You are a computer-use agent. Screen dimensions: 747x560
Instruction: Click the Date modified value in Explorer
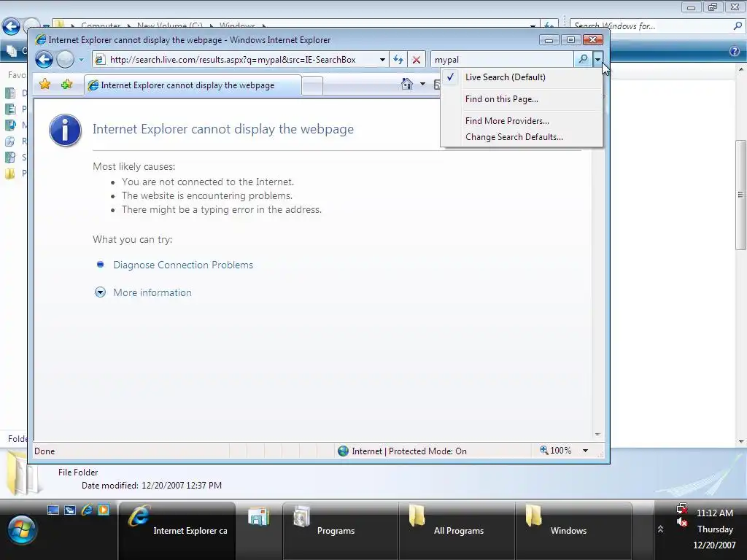point(182,486)
